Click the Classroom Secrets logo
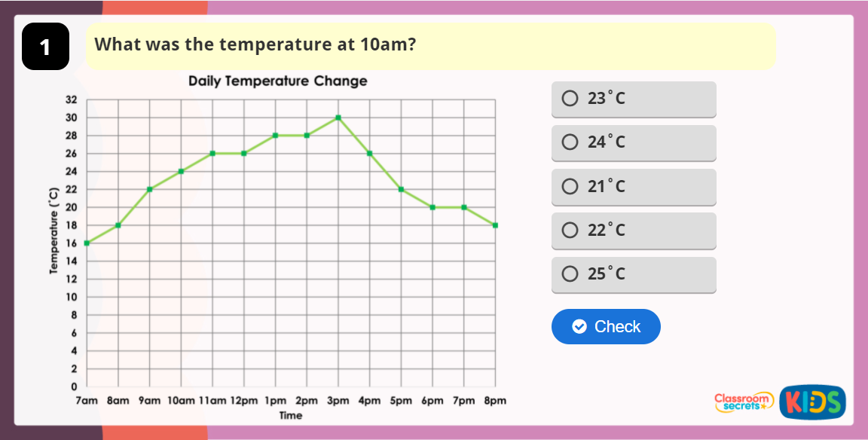The height and width of the screenshot is (440, 868). click(741, 402)
